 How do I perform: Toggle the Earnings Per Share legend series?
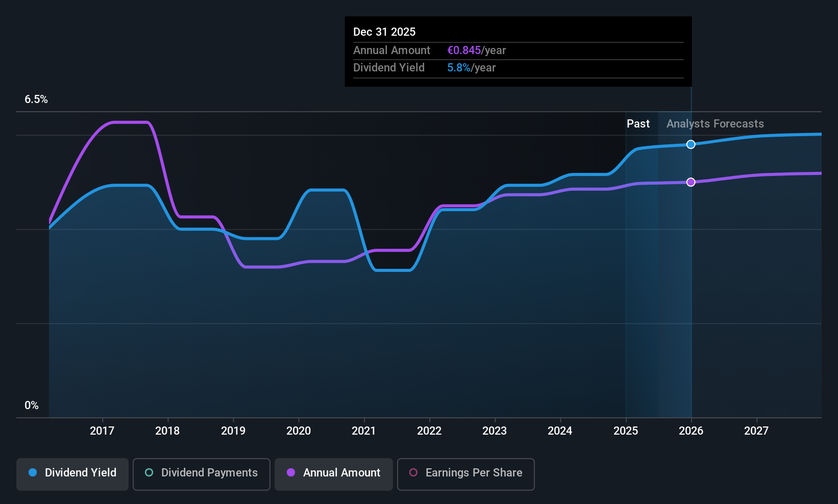coord(465,474)
